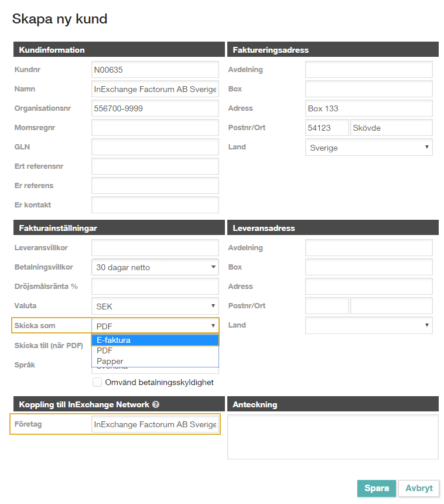Select the GLN input field
The height and width of the screenshot is (504, 444).
[x=155, y=147]
